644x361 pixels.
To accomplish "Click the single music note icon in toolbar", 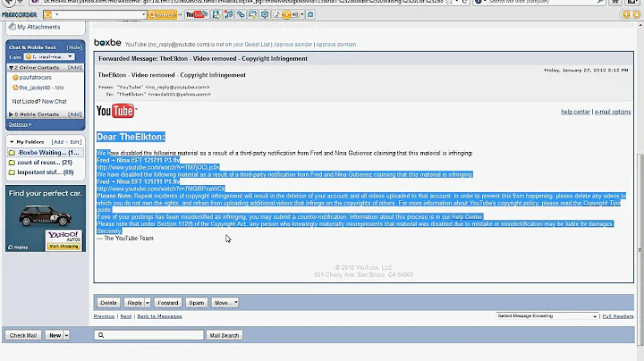I will (277, 15).
